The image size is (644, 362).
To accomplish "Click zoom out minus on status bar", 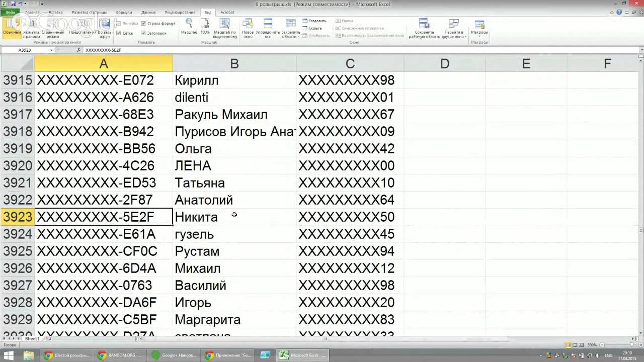I will (601, 345).
